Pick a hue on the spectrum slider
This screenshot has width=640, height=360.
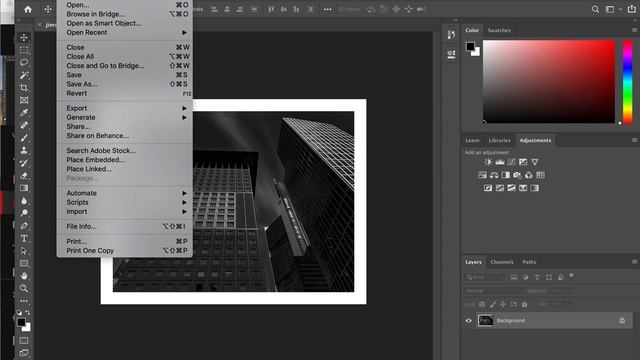628,82
